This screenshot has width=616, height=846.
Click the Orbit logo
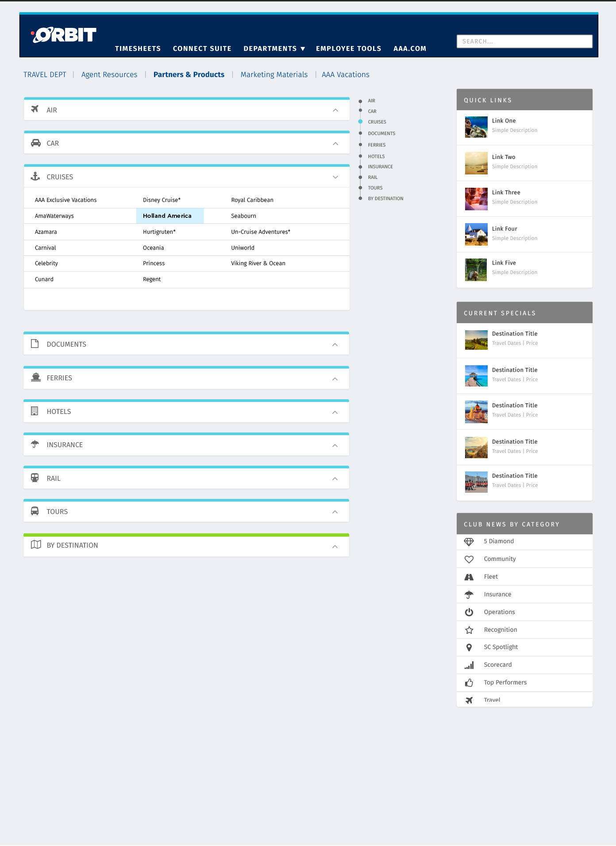(63, 35)
